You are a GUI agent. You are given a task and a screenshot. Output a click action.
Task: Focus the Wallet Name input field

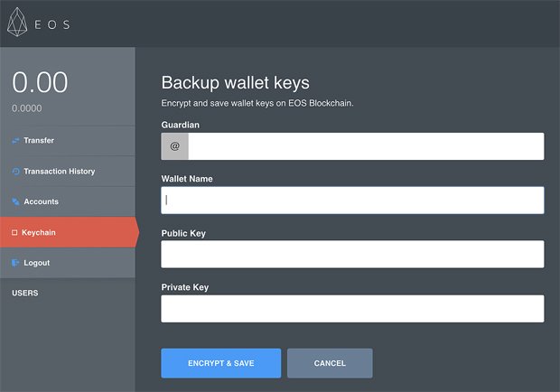(352, 201)
